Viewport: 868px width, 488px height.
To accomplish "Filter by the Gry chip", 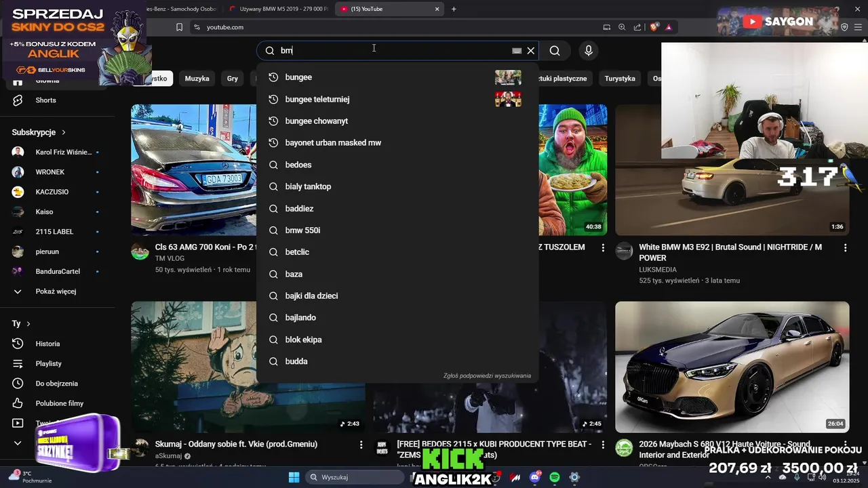I will click(233, 79).
